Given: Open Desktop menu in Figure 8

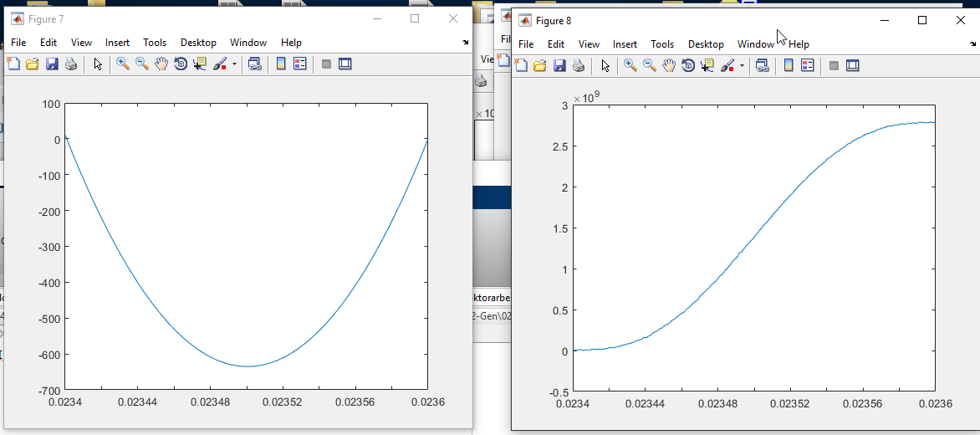Looking at the screenshot, I should click(706, 44).
